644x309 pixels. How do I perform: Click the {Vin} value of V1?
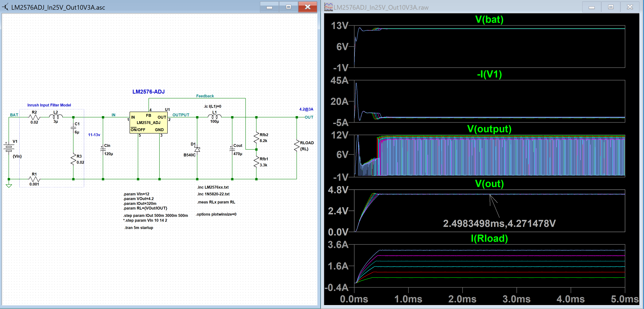point(17,156)
